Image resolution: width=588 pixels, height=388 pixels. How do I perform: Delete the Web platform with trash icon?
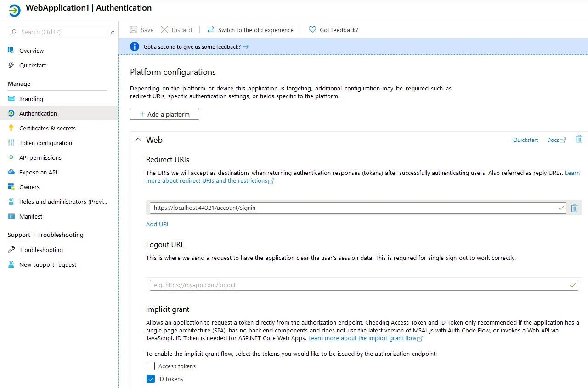[x=579, y=139]
